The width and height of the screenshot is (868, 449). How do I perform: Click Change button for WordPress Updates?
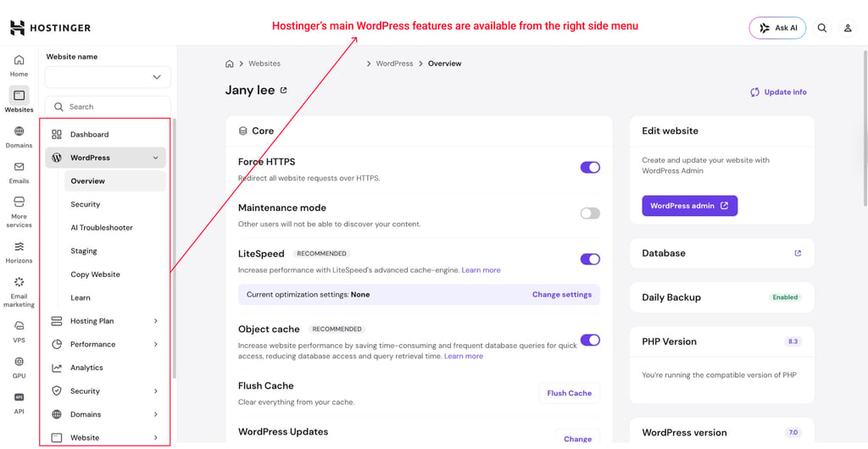pyautogui.click(x=577, y=439)
